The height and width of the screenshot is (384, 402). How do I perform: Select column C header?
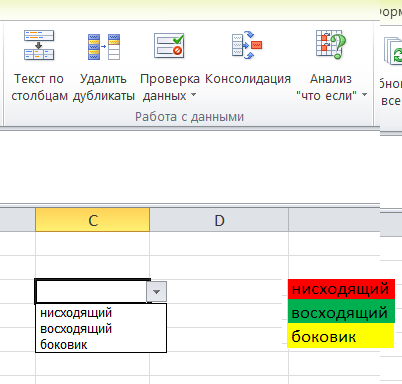tap(93, 220)
